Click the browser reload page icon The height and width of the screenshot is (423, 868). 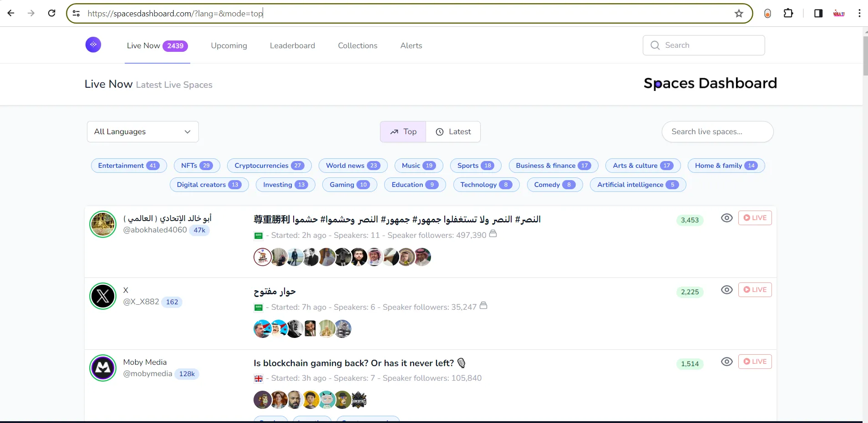coord(52,13)
